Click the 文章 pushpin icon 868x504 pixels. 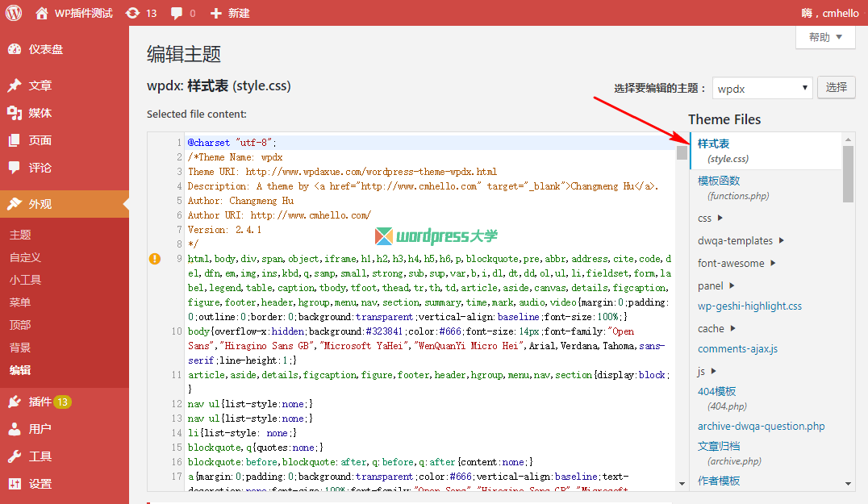tap(15, 85)
